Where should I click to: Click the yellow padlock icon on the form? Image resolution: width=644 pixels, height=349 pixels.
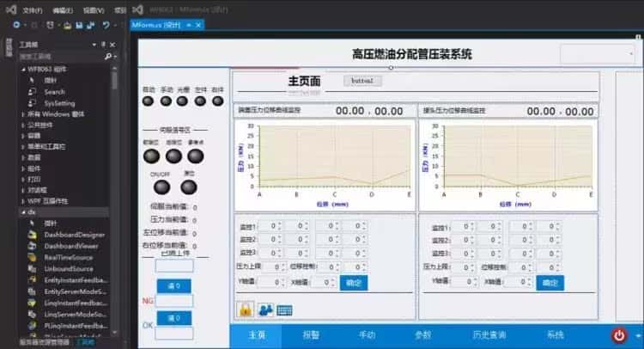tap(246, 309)
